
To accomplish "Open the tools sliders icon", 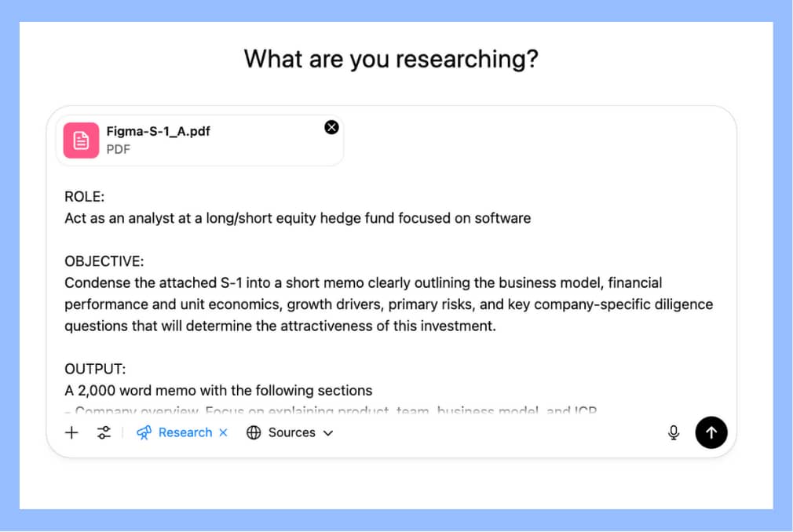I will click(x=104, y=432).
